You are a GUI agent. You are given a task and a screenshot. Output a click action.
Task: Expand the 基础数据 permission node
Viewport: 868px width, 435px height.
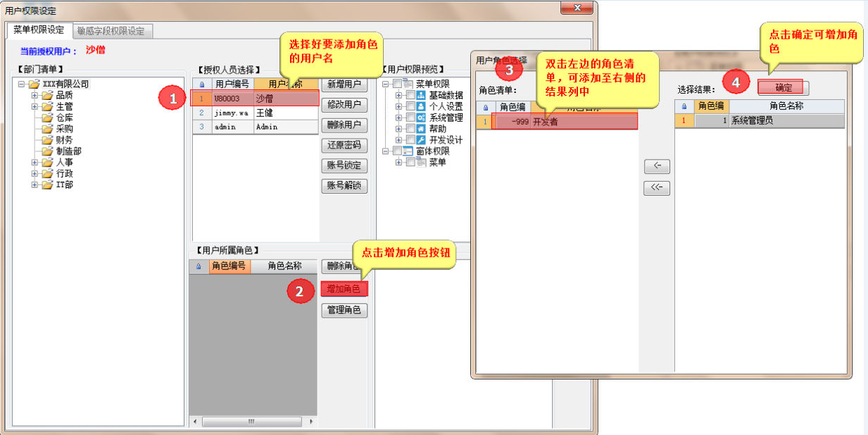click(x=400, y=96)
